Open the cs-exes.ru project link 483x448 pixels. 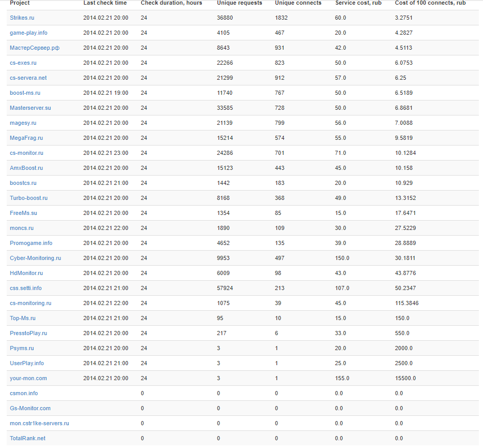pos(23,63)
